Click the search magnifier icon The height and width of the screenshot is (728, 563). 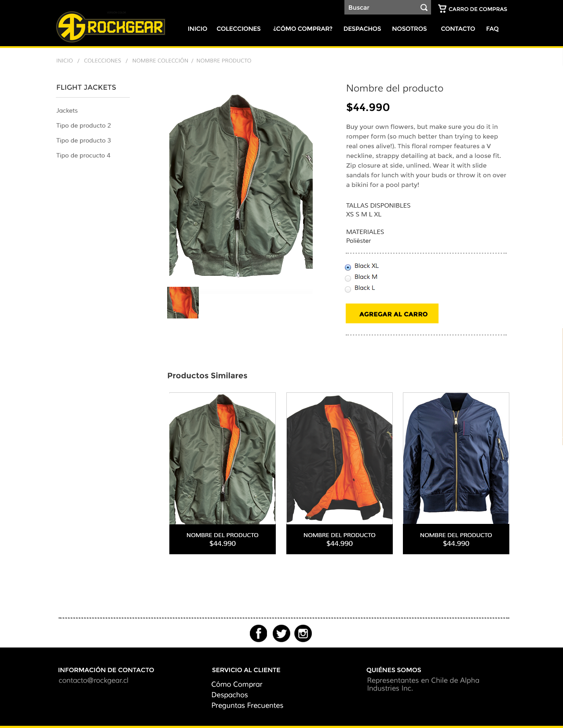tap(424, 7)
